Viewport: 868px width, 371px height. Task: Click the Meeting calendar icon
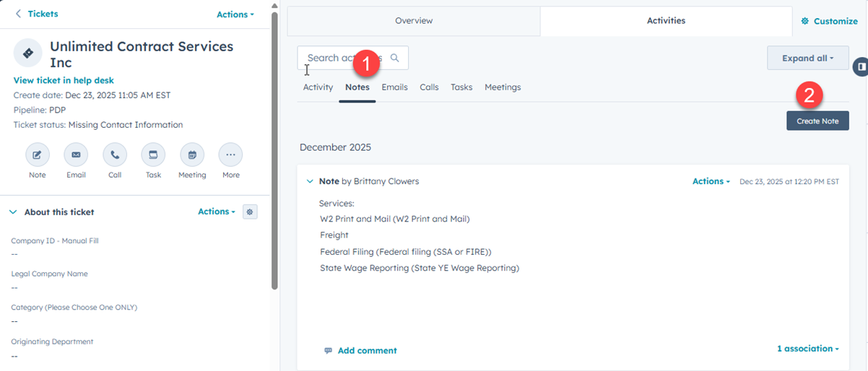coord(192,155)
